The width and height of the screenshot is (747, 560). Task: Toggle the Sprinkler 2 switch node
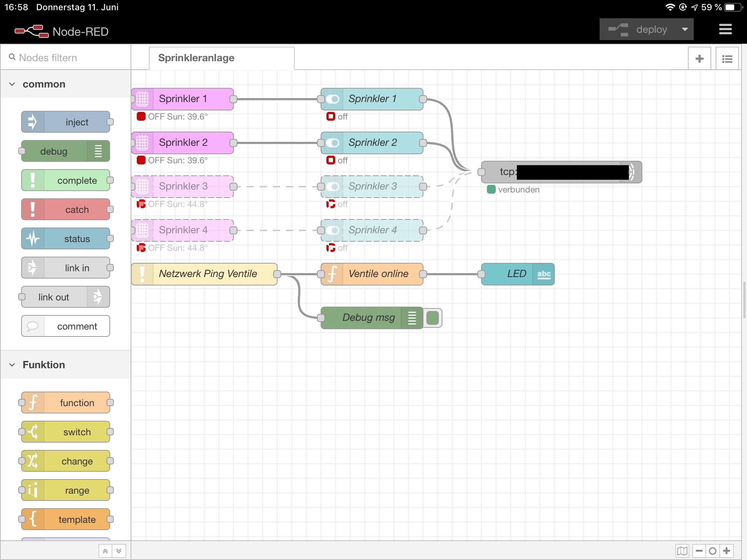332,143
